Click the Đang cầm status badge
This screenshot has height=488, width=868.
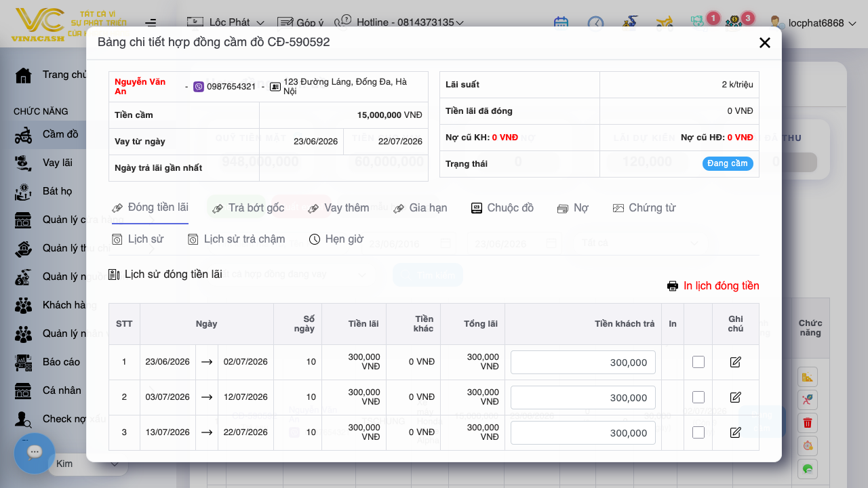click(728, 163)
